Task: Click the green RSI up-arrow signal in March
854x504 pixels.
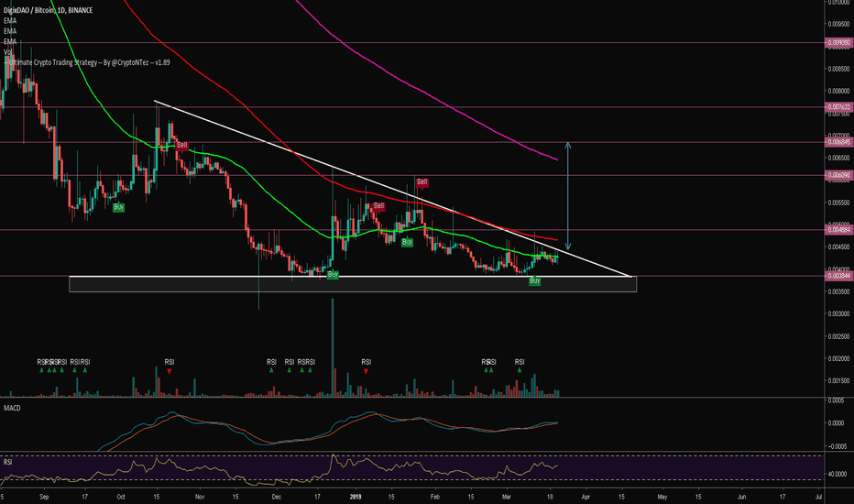Action: click(520, 370)
